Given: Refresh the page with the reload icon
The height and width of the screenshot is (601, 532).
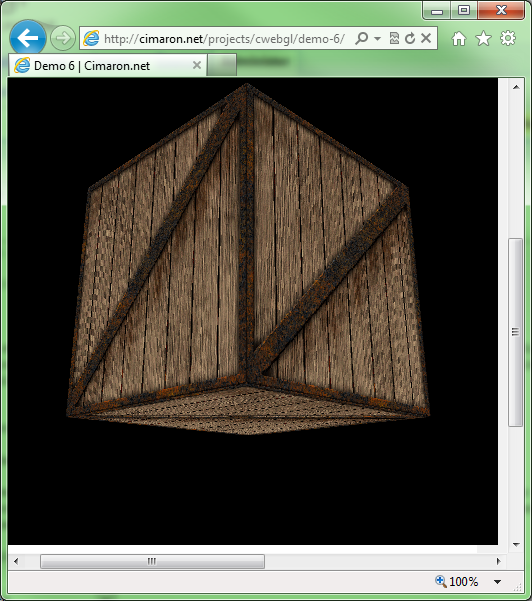Looking at the screenshot, I should click(410, 38).
